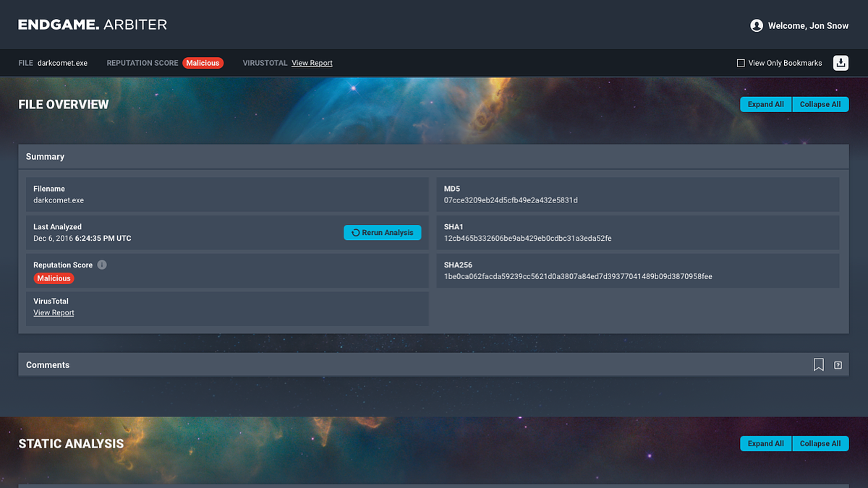Click the user avatar icon beside Welcome

[757, 25]
